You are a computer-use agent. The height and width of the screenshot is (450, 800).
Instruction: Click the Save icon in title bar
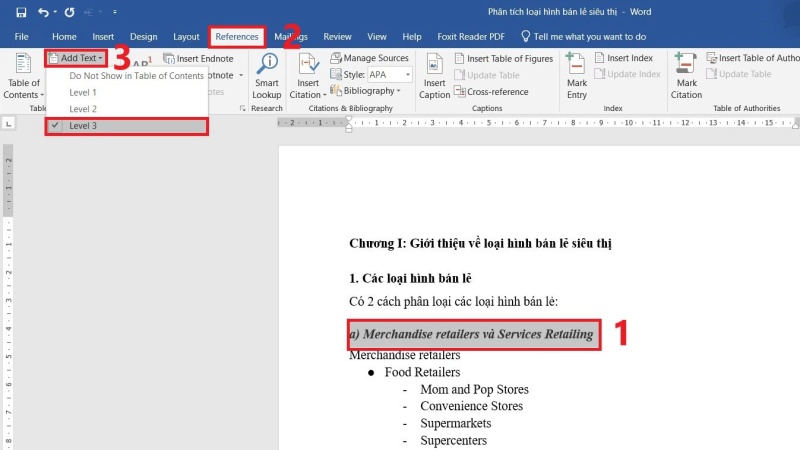[21, 12]
